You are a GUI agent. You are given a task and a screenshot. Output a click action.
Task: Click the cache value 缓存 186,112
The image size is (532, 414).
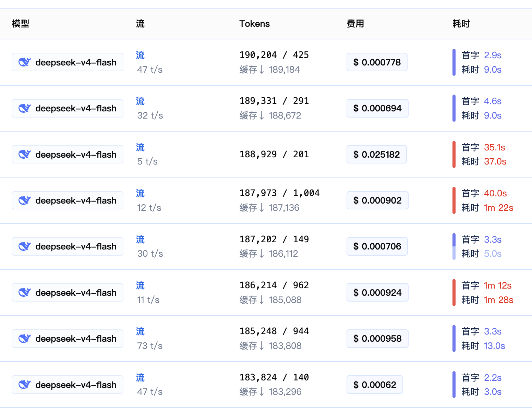pyautogui.click(x=269, y=254)
